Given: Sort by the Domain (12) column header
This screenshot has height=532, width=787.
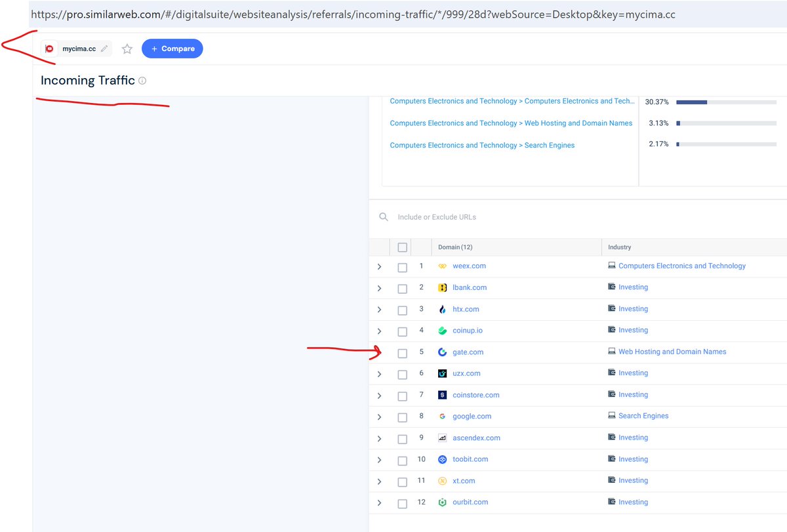Looking at the screenshot, I should [455, 247].
